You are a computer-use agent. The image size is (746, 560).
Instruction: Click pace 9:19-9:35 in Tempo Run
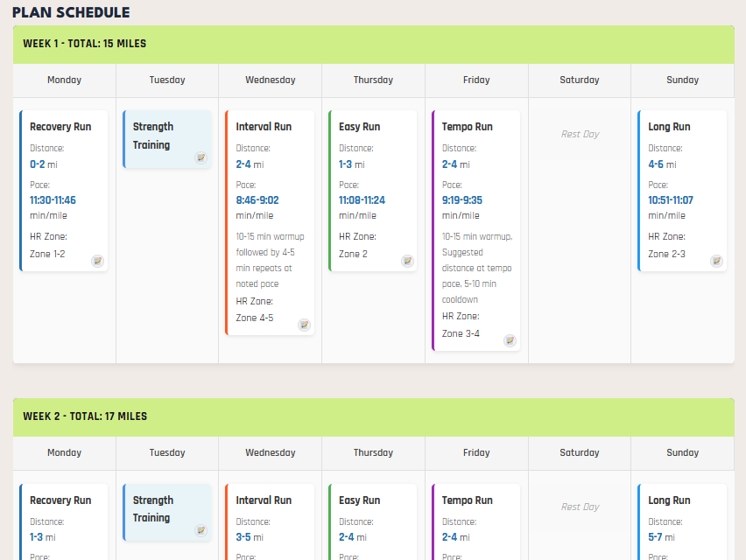pyautogui.click(x=462, y=200)
